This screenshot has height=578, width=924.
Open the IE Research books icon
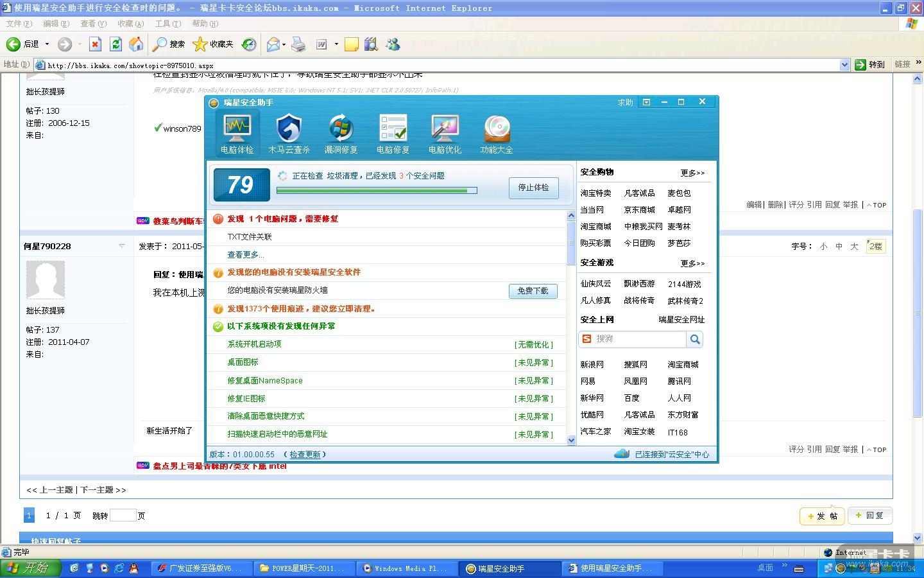click(370, 44)
